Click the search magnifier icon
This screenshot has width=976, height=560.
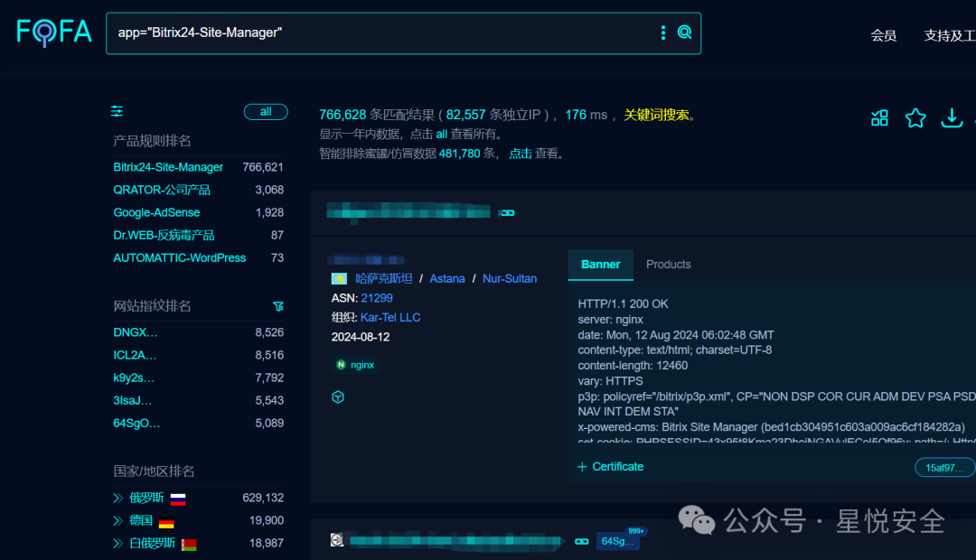point(685,33)
